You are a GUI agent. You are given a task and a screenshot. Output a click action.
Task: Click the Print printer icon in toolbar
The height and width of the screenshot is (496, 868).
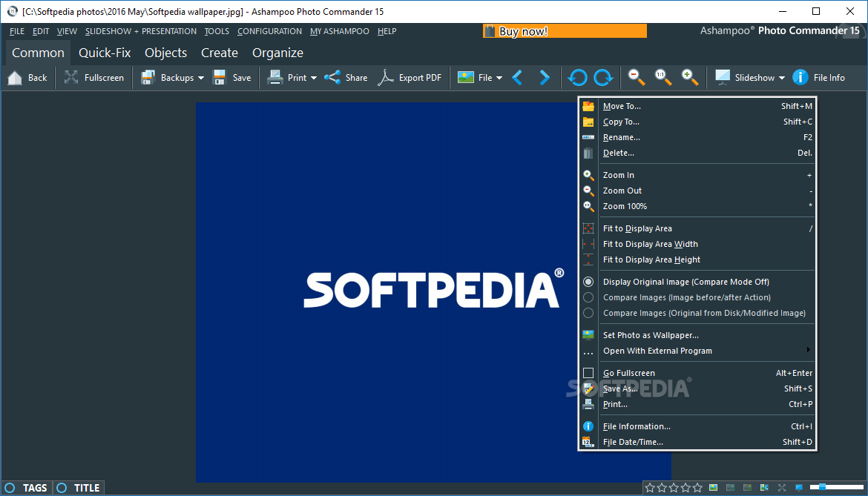[x=275, y=78]
